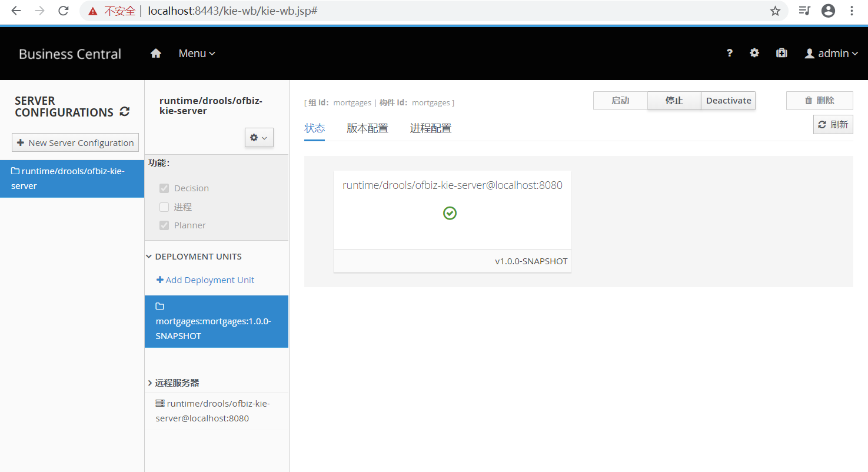Screen dimensions: 868x472
Task: Click the v1.0.0-SNAPSHOT version label
Action: click(531, 261)
